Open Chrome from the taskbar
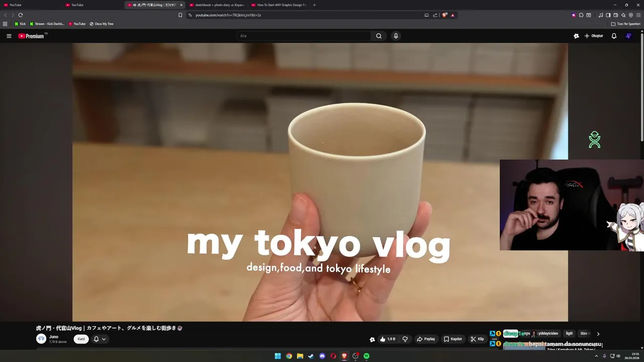Image resolution: width=644 pixels, height=362 pixels. point(289,356)
